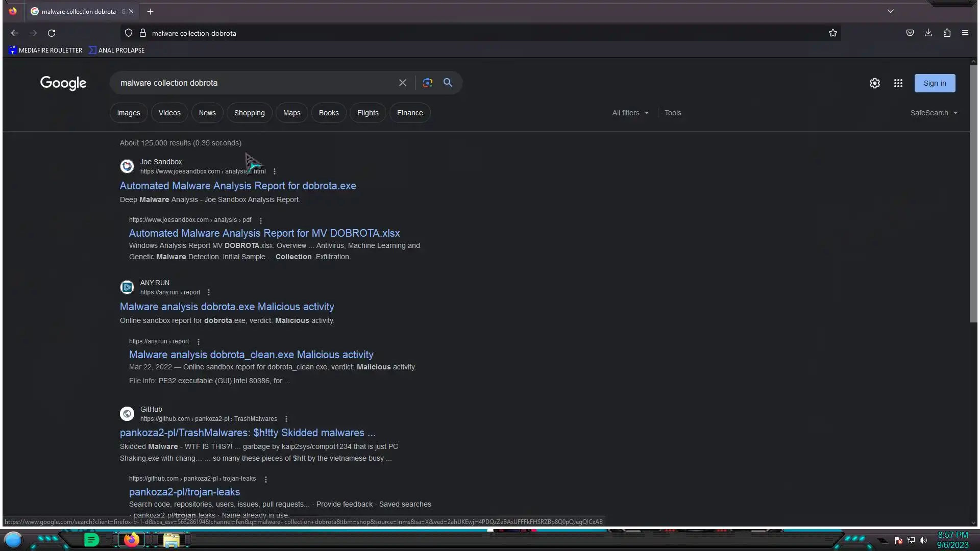This screenshot has height=551, width=980.
Task: Switch to Images search tab
Action: click(128, 113)
